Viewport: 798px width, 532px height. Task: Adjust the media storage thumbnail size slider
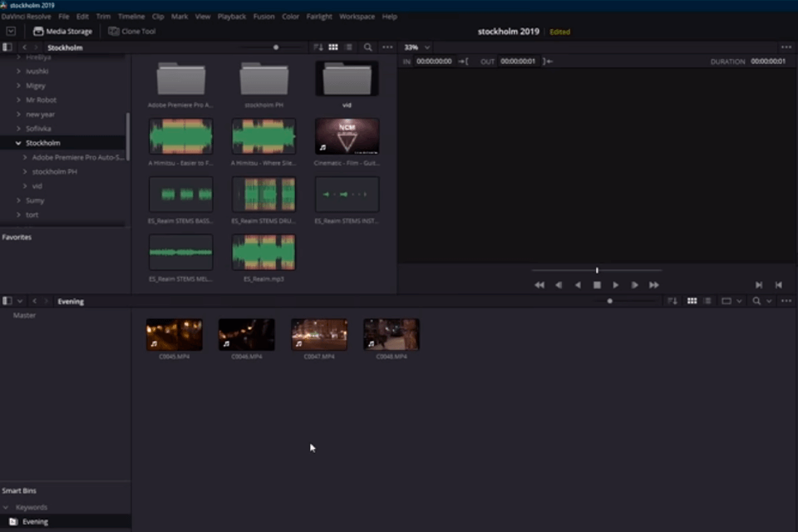[x=276, y=47]
